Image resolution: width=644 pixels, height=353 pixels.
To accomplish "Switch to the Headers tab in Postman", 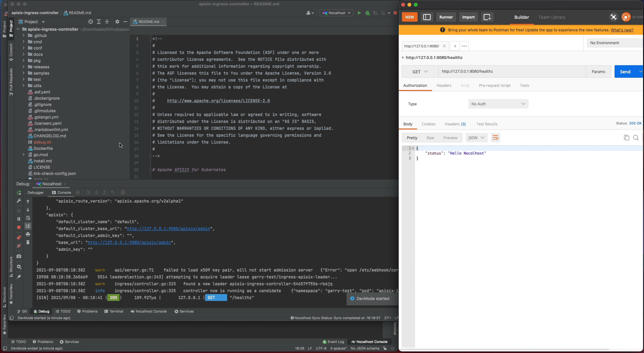I will [x=444, y=85].
